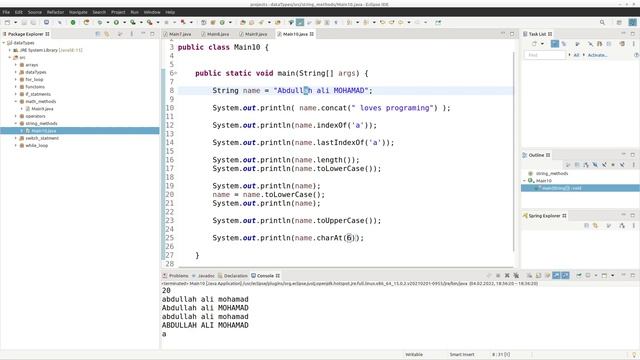Click the New file icon in toolbar
The width and height of the screenshot is (640, 360).
pyautogui.click(x=7, y=22)
